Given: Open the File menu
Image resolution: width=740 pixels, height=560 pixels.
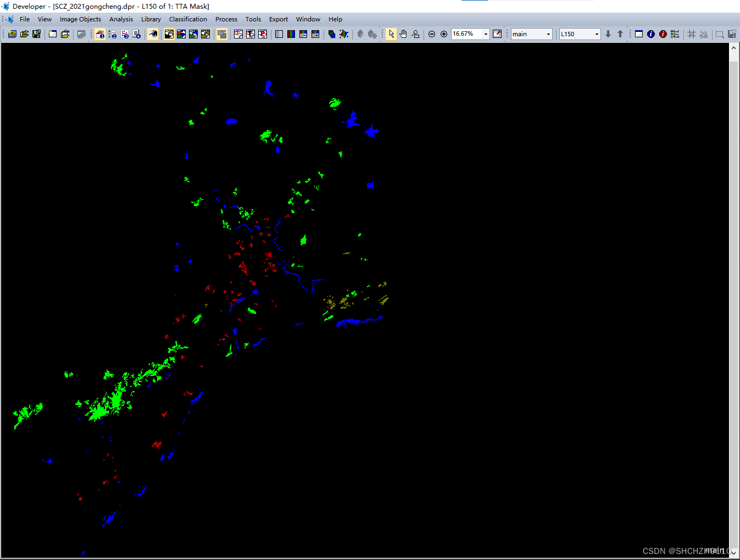Looking at the screenshot, I should click(25, 19).
